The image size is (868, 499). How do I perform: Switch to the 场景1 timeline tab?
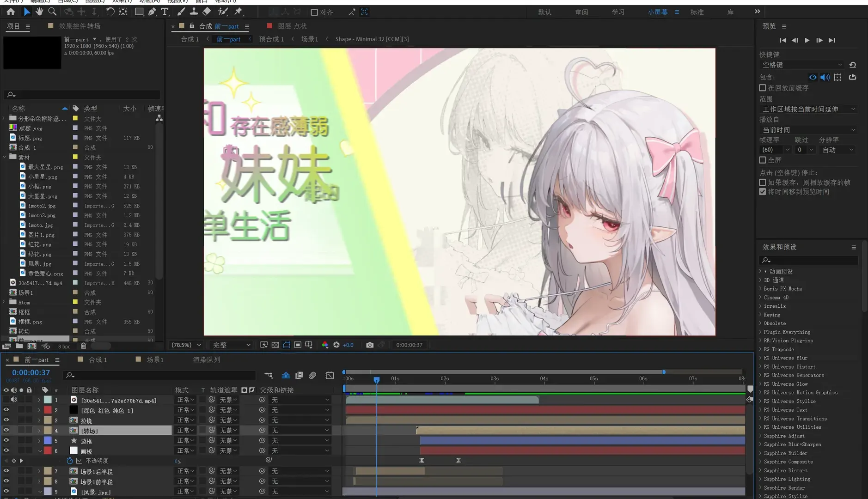[x=155, y=359]
